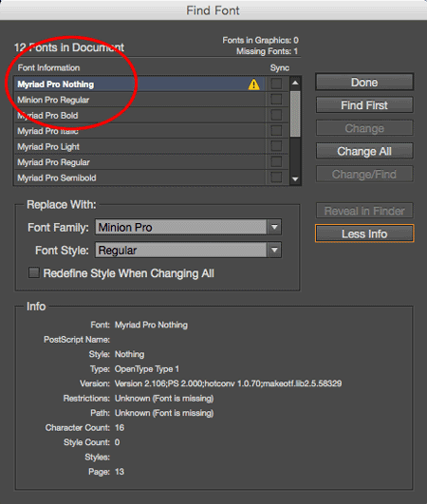
Task: Click the Font Style field Regular
Action: point(181,250)
